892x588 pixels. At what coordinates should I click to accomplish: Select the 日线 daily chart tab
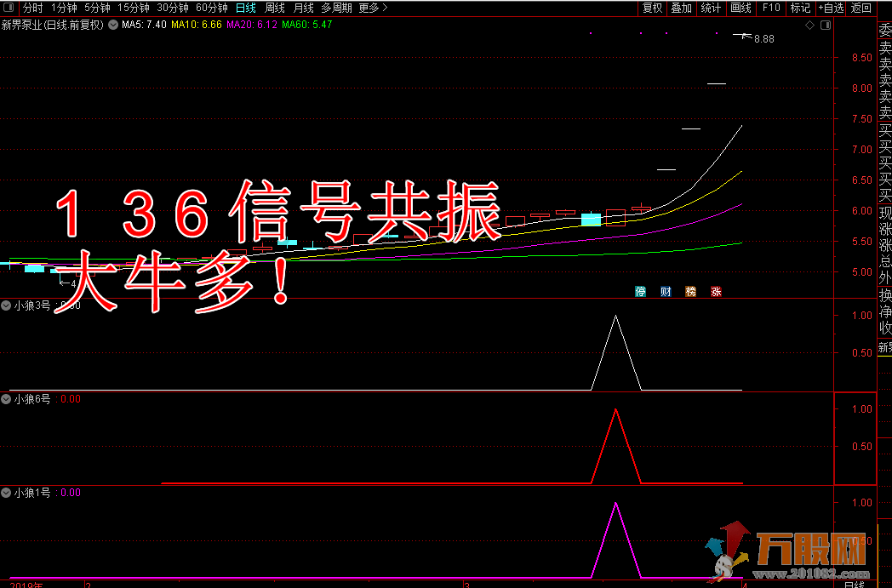(246, 8)
